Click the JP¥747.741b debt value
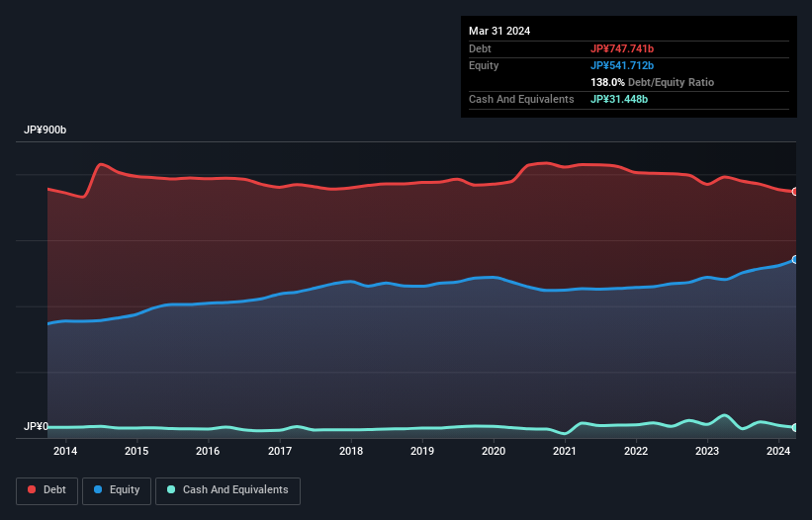 pos(622,48)
